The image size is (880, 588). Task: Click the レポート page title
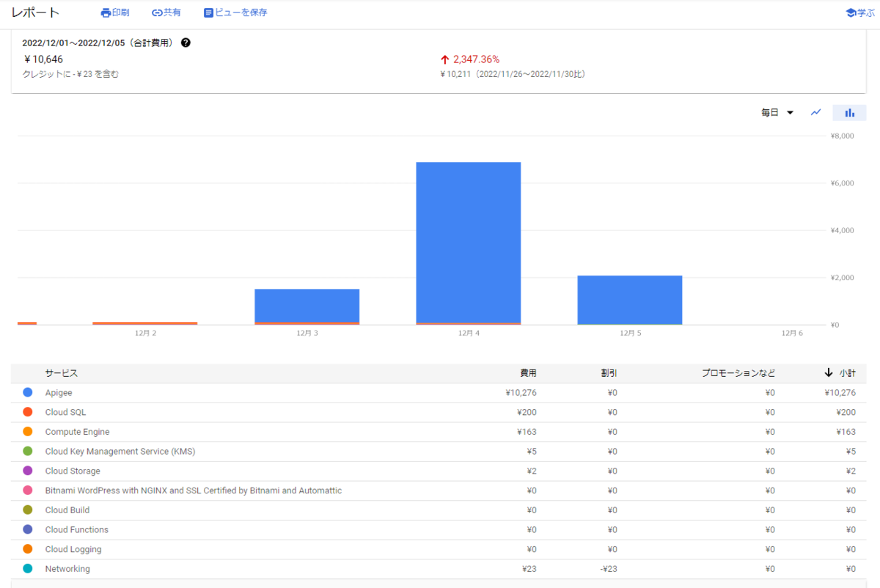(x=35, y=12)
